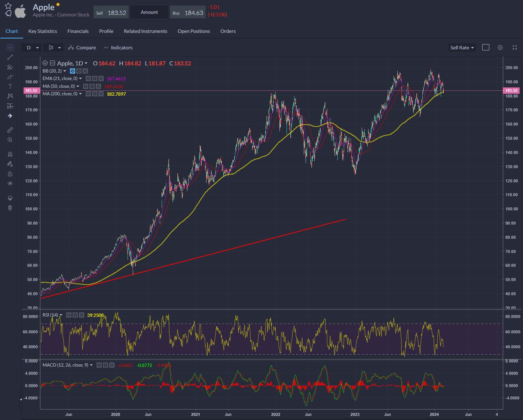Viewport: 523px width, 420px height.
Task: Hide the MA (50, close, 0) line
Action: (86, 86)
